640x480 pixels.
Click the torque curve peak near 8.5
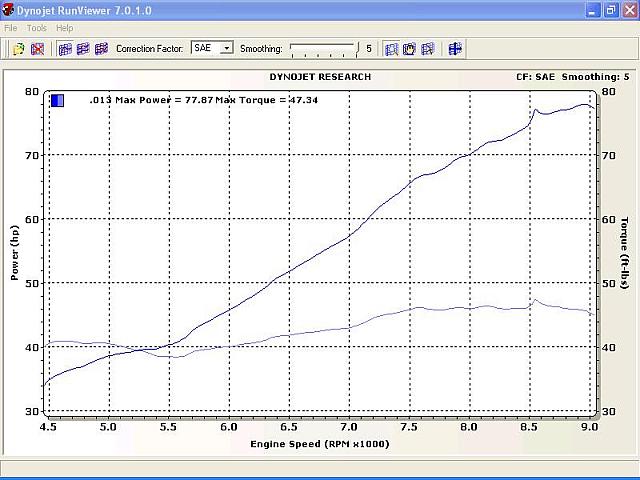click(535, 300)
